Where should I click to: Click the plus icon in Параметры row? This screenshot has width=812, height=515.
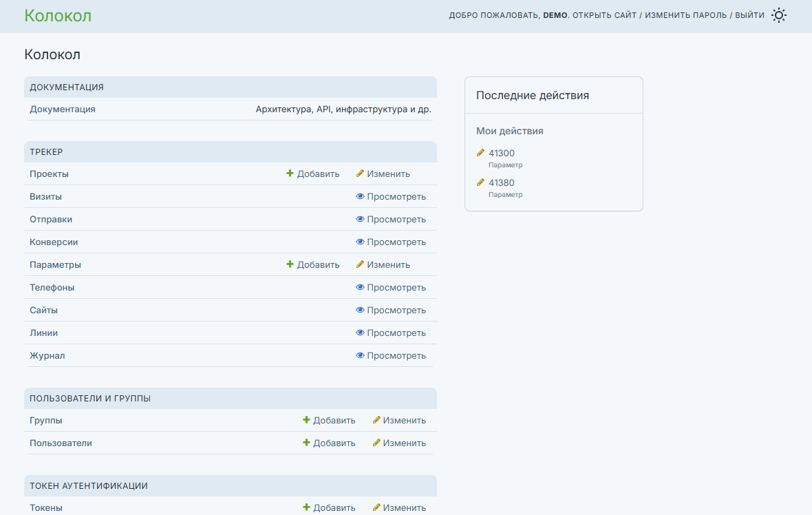point(290,264)
